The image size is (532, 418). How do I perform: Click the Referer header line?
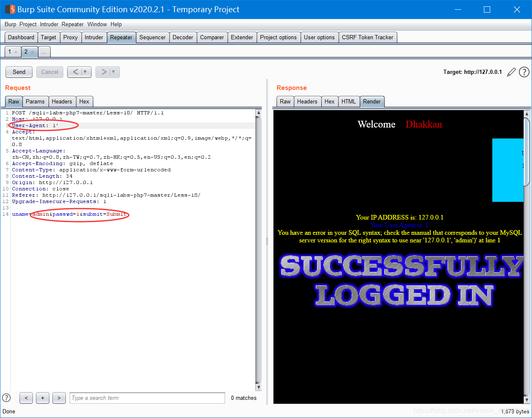click(106, 195)
